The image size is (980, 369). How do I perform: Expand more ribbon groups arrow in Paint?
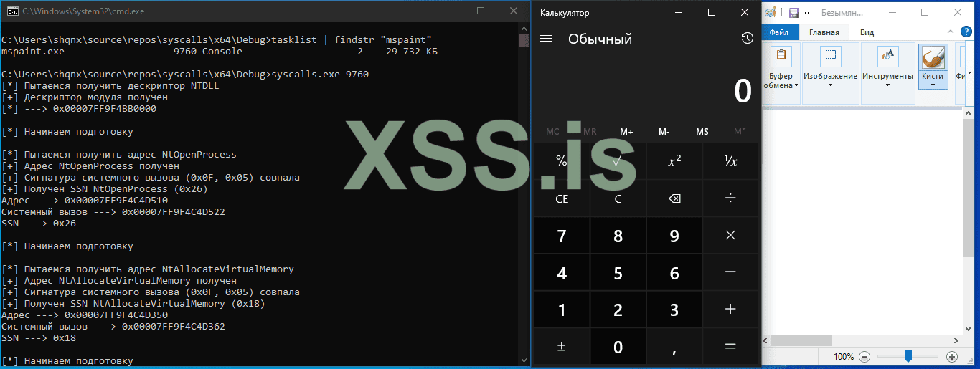pos(969,73)
